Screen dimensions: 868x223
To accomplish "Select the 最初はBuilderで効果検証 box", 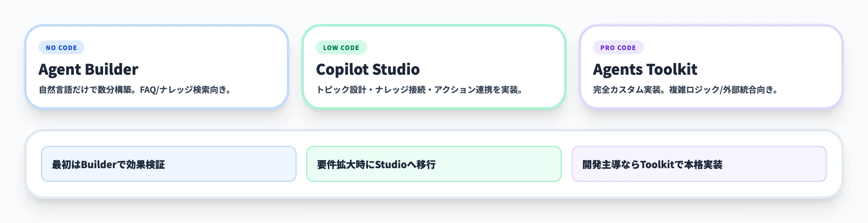I will (168, 164).
